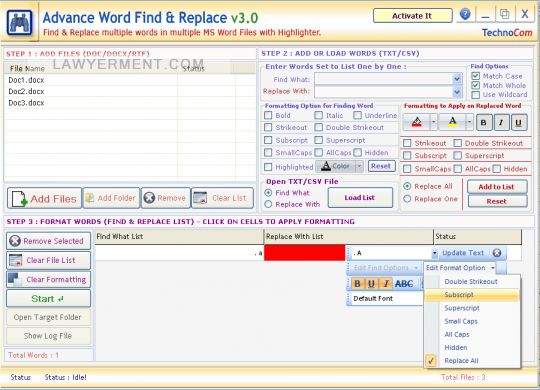The width and height of the screenshot is (540, 390).
Task: Choose Double Strikeout from format menu
Action: point(471,281)
